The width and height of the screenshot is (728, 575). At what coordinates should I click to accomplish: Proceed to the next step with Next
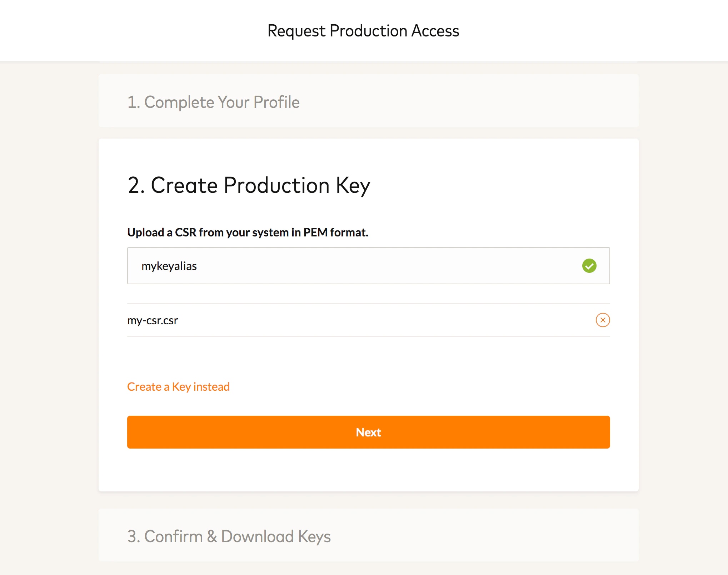368,432
